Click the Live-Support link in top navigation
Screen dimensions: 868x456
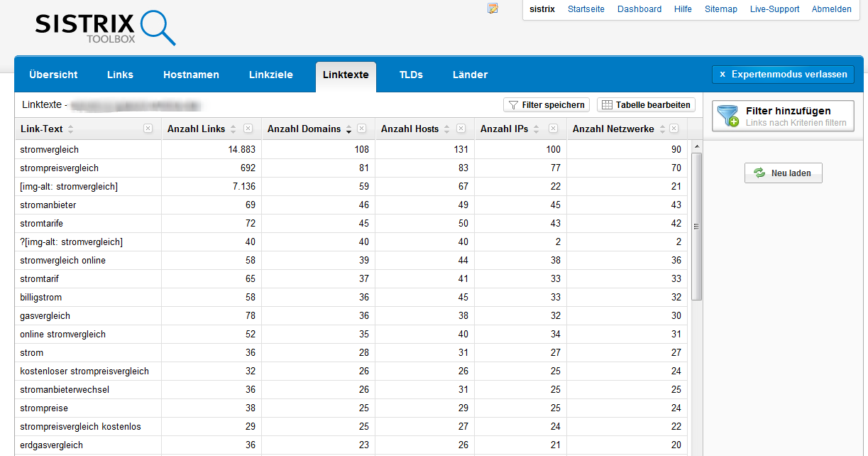[x=774, y=9]
